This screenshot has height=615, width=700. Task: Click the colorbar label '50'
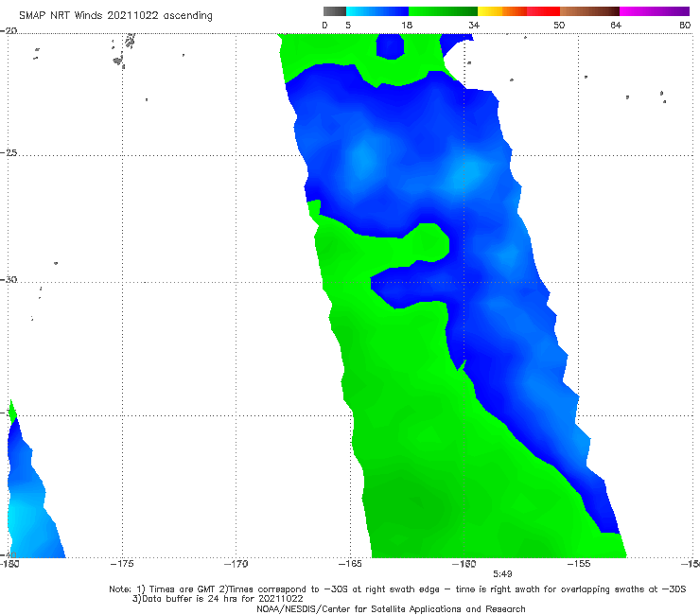pyautogui.click(x=559, y=26)
